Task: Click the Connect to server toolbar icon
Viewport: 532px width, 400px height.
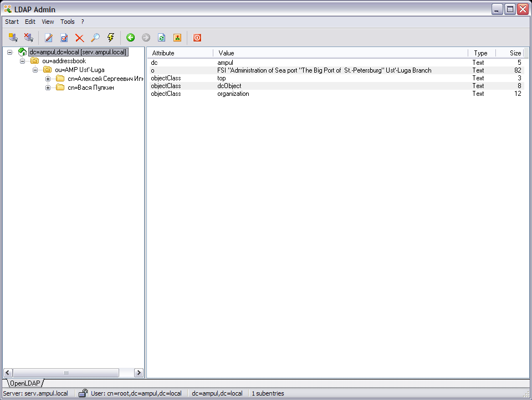Action: [13, 38]
